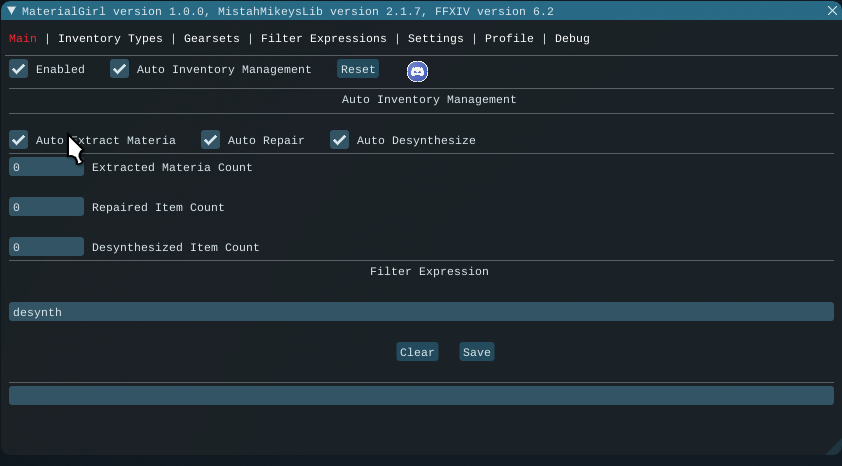842x466 pixels.
Task: Save the filter expression
Action: click(x=477, y=352)
